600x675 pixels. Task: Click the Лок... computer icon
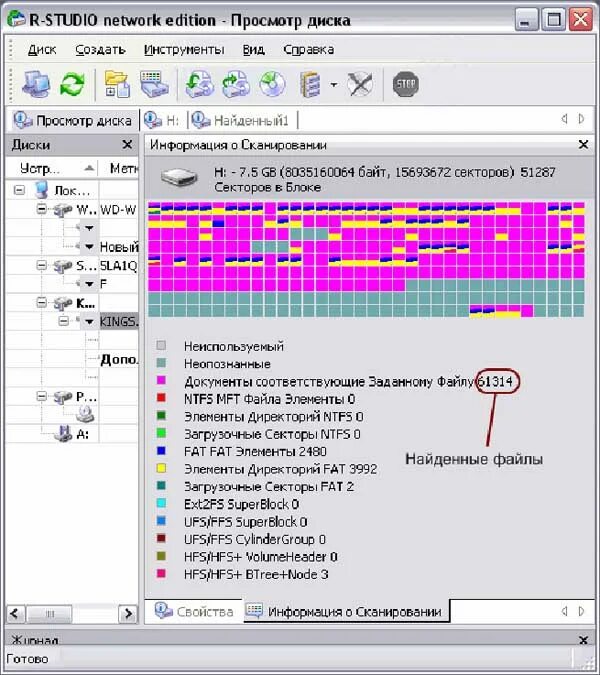click(x=42, y=190)
